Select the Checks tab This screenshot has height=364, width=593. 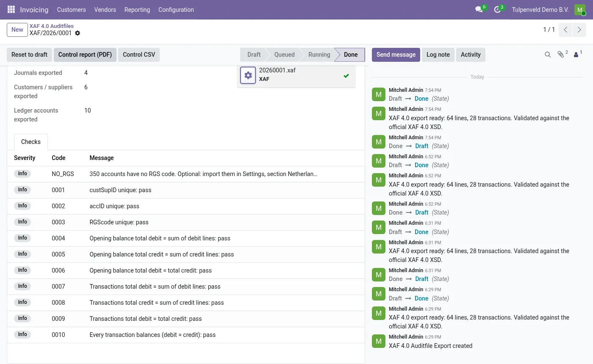[x=31, y=142]
